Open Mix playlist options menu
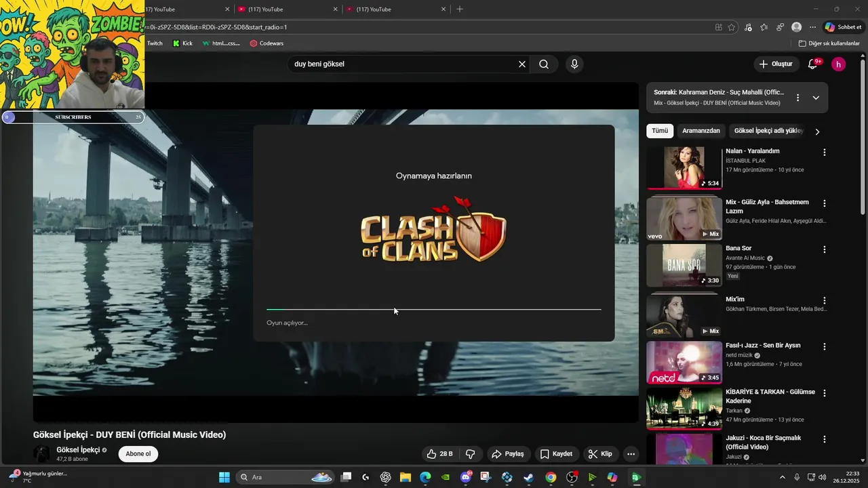This screenshot has height=488, width=868. coord(797,98)
